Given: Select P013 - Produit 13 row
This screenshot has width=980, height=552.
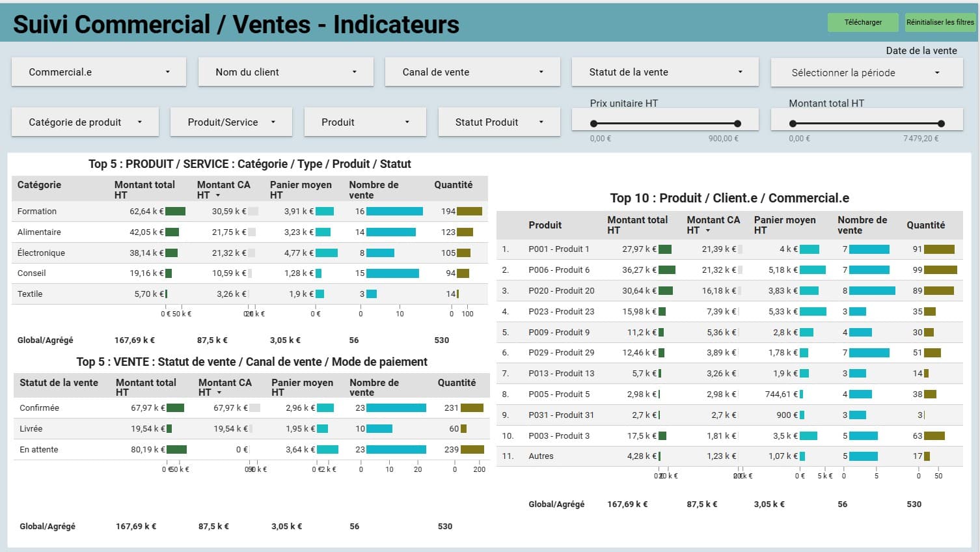Looking at the screenshot, I should (729, 374).
